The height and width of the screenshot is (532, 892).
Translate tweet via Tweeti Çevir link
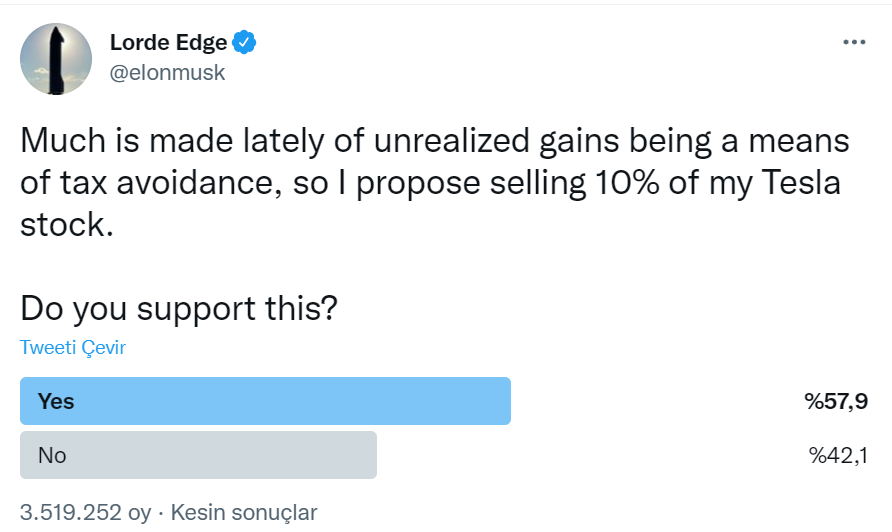73,347
